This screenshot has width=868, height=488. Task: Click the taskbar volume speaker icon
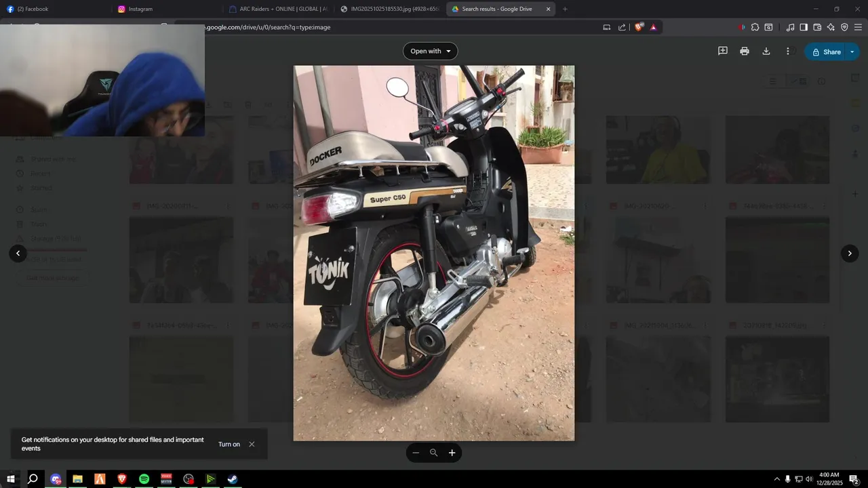(809, 479)
